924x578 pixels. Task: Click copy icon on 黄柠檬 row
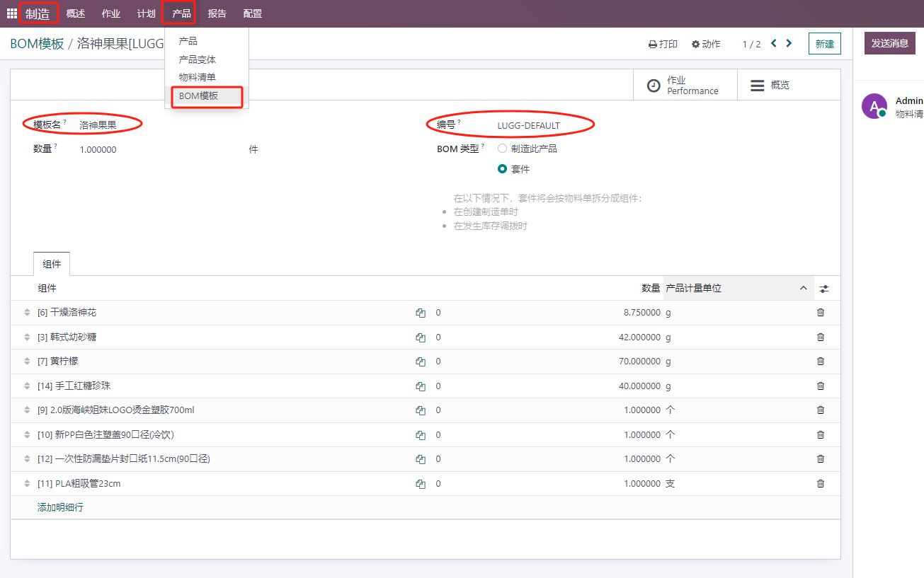421,362
